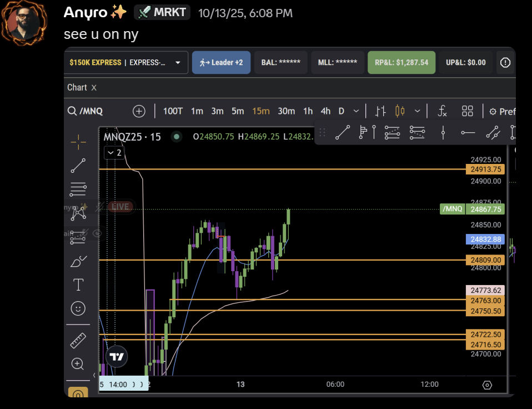The image size is (532, 409).
Task: Click the Leader +2 button
Action: pyautogui.click(x=221, y=62)
